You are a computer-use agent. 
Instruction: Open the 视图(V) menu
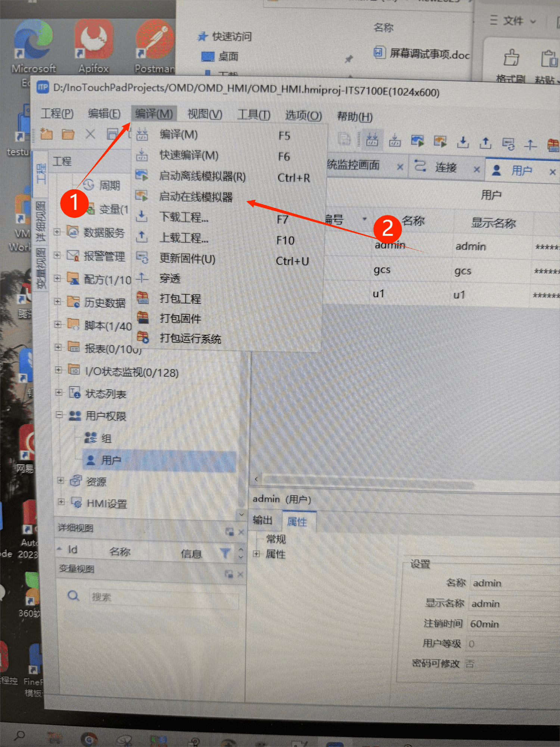click(x=205, y=114)
